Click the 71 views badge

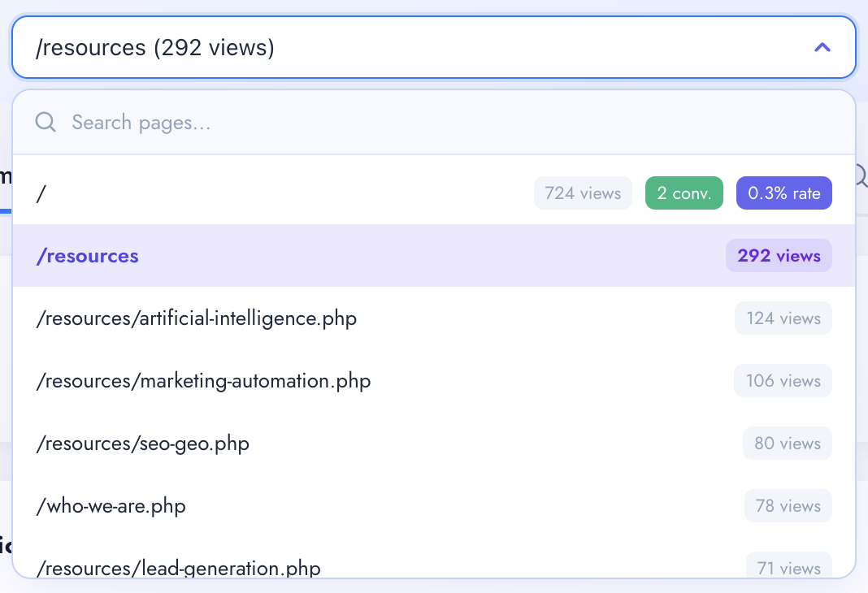789,566
